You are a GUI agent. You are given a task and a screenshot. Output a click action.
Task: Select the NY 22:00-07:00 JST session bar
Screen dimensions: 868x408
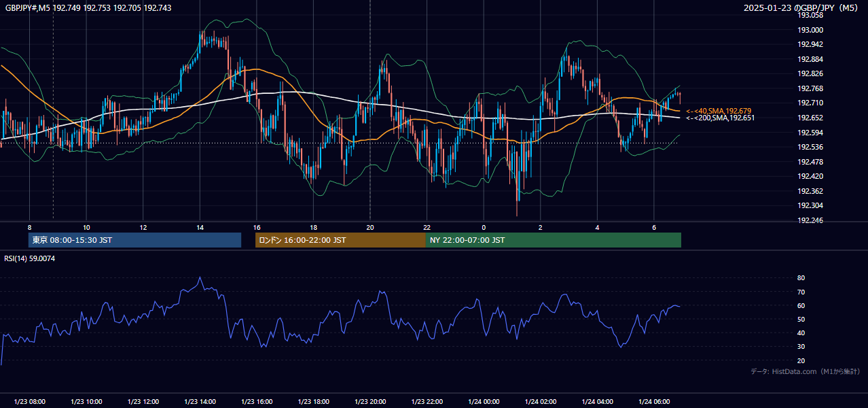coord(554,240)
